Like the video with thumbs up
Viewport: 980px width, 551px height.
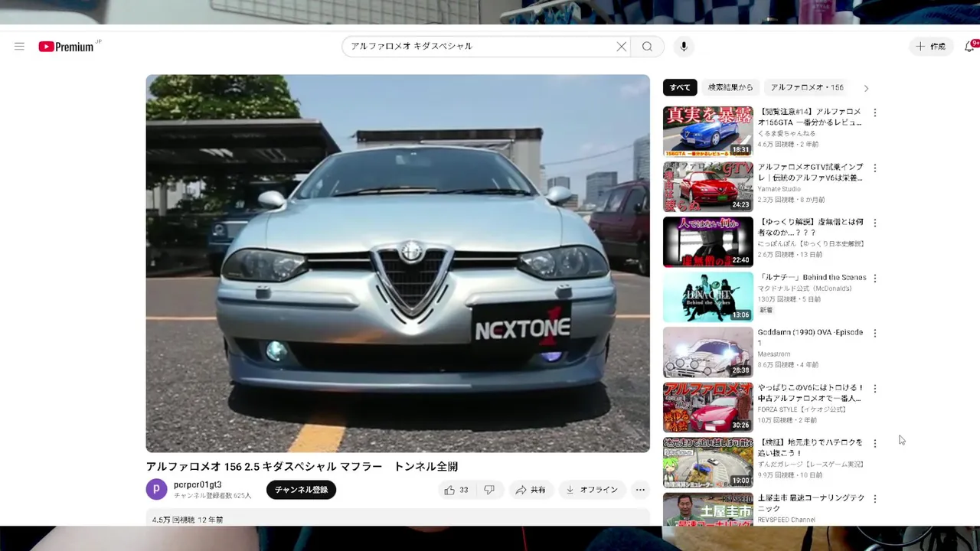[x=456, y=490]
